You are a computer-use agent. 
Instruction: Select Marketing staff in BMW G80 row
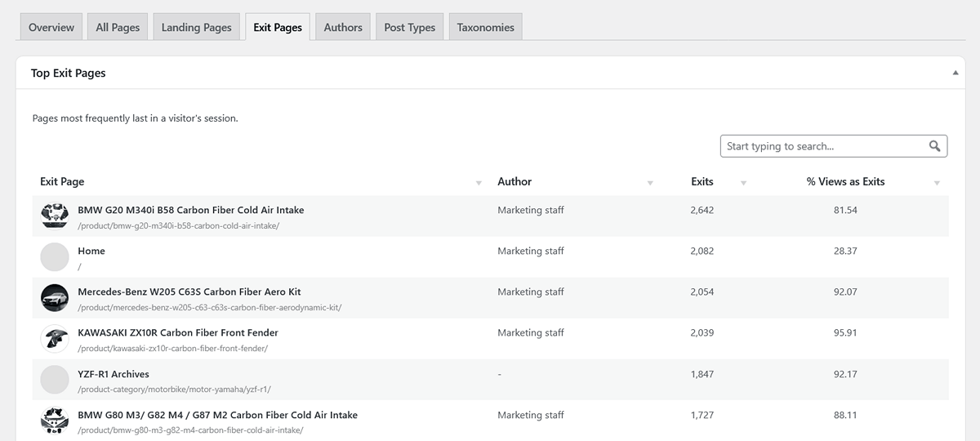[531, 415]
